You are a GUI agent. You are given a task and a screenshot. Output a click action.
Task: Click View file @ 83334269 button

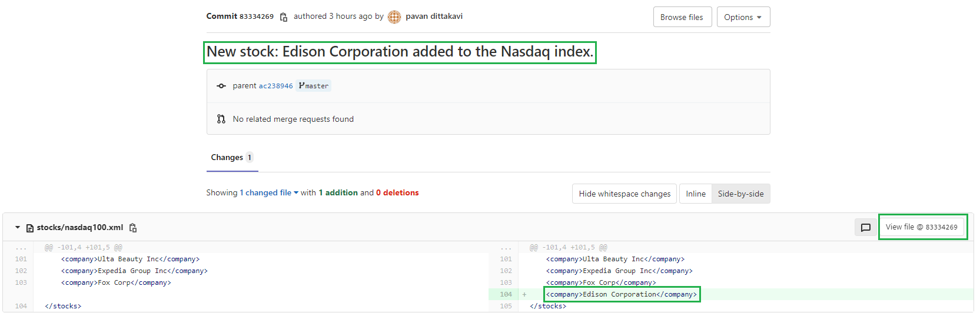click(x=922, y=227)
